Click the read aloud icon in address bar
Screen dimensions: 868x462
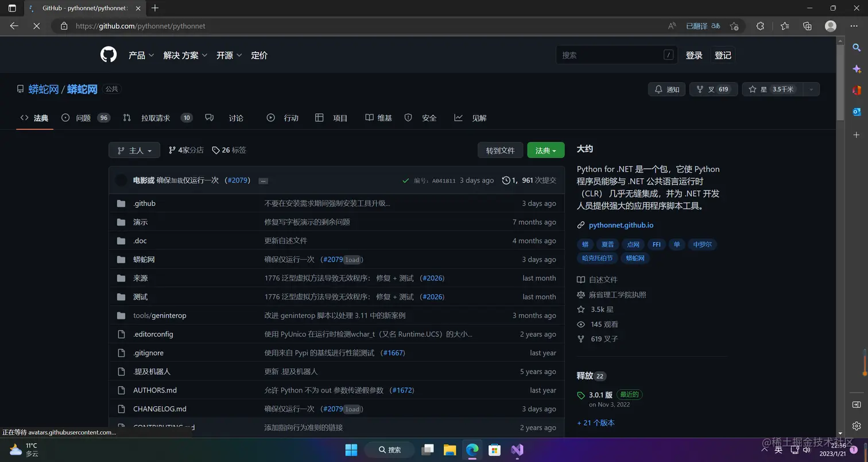click(672, 26)
